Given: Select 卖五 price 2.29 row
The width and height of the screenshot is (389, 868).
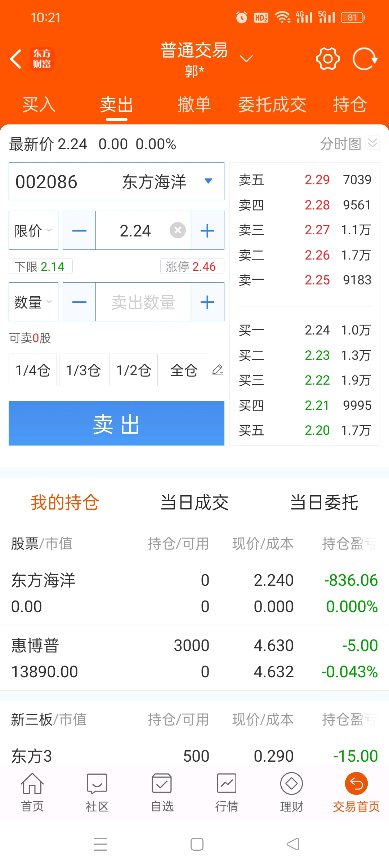Looking at the screenshot, I should (305, 180).
